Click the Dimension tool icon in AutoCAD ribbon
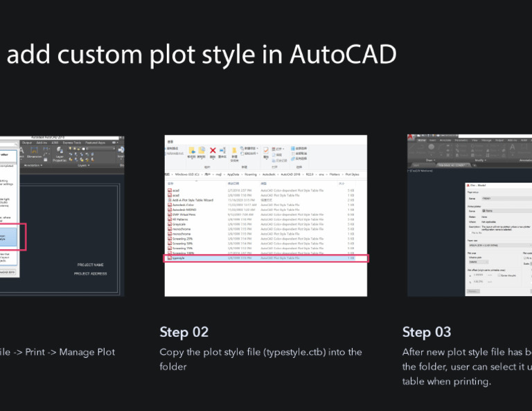This screenshot has height=411, width=532. tap(34, 152)
